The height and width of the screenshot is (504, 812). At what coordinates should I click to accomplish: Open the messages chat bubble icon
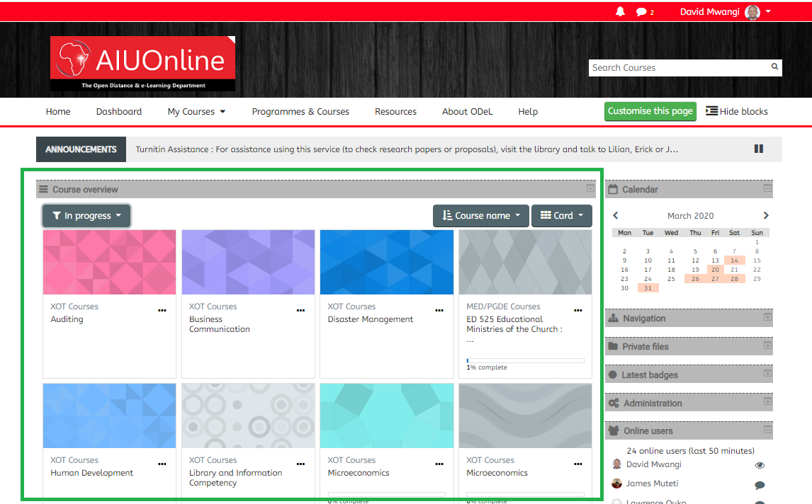(641, 12)
